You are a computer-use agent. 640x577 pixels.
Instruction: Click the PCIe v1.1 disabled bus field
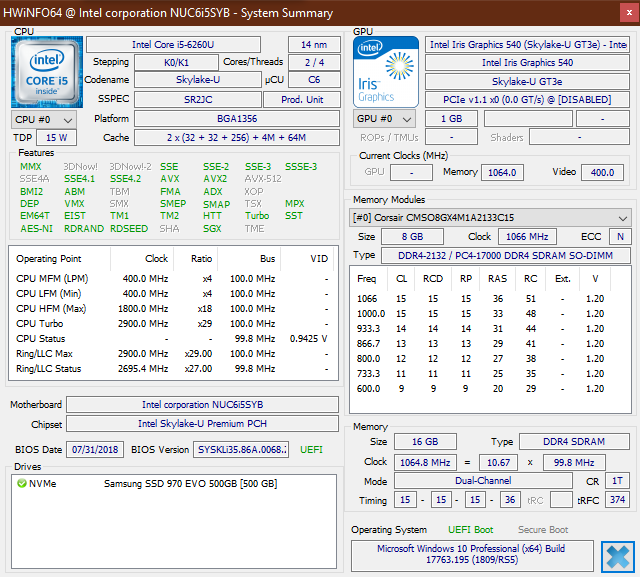point(527,100)
